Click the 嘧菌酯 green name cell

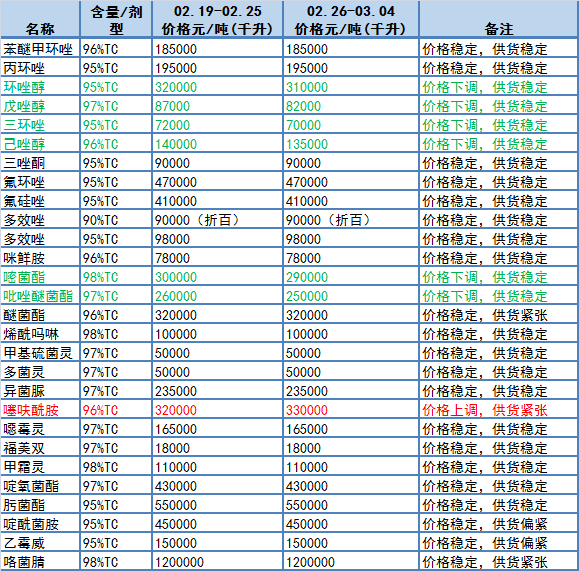(x=40, y=277)
